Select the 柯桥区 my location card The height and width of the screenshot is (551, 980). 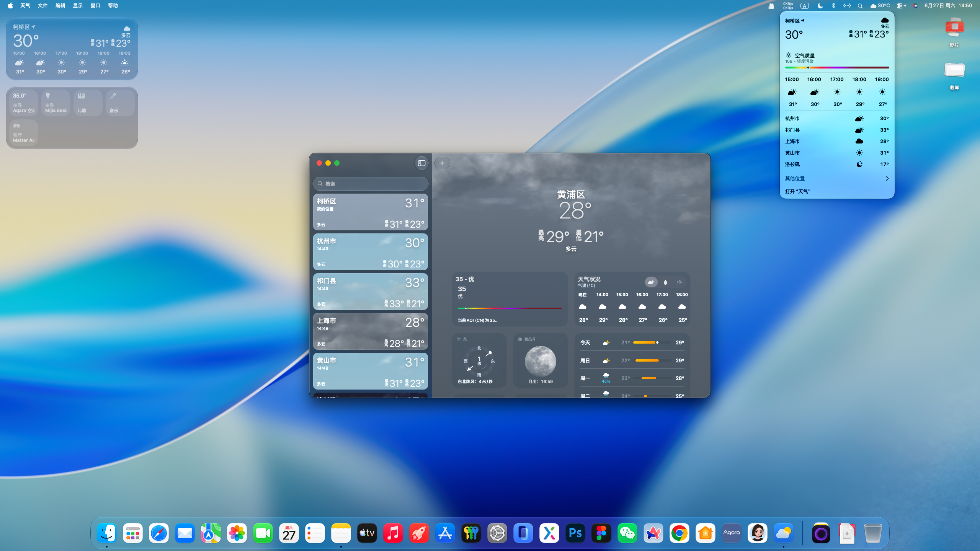pos(370,212)
